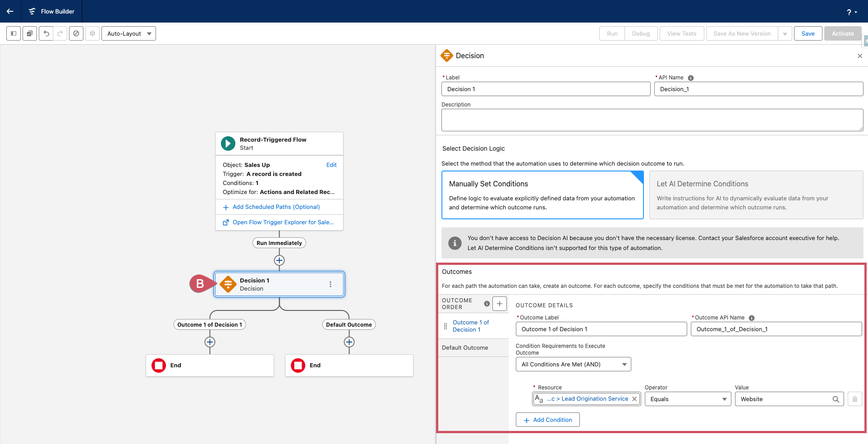Click the view errors toolbar icon
The width and height of the screenshot is (868, 444).
76,33
